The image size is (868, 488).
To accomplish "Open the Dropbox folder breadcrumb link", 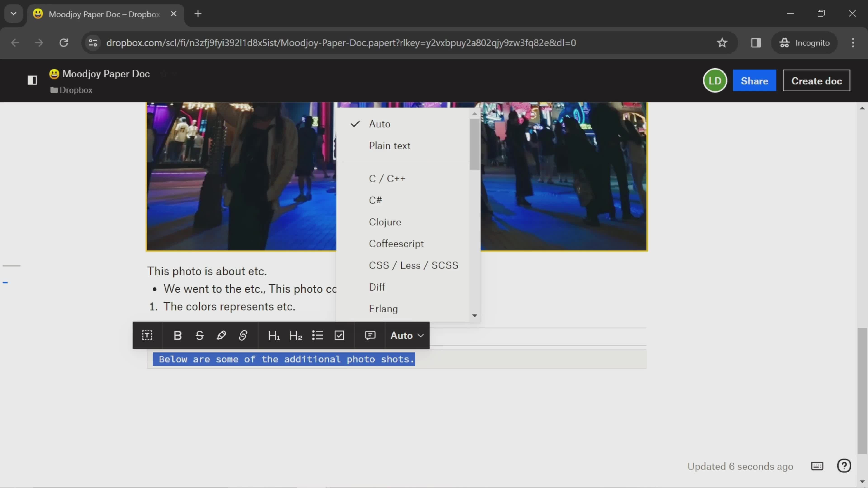I will [x=71, y=90].
